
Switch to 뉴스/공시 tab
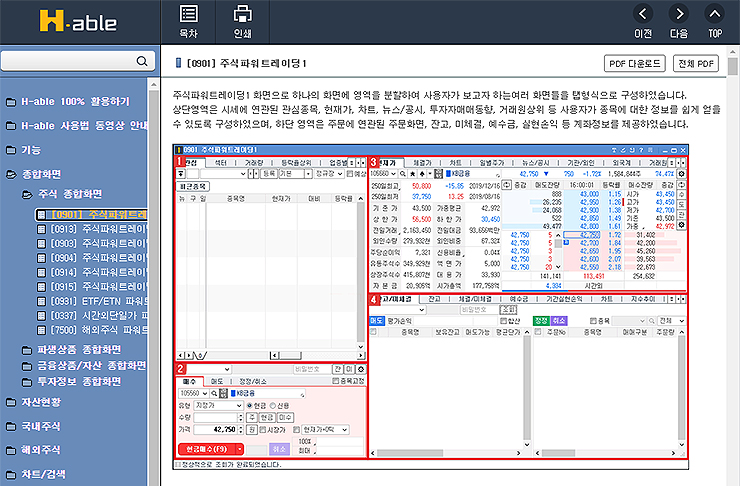click(536, 163)
